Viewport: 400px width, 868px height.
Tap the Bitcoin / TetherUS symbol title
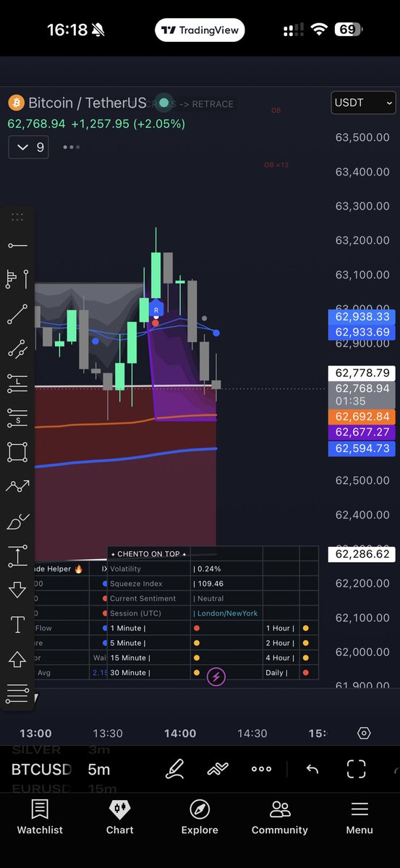point(87,103)
